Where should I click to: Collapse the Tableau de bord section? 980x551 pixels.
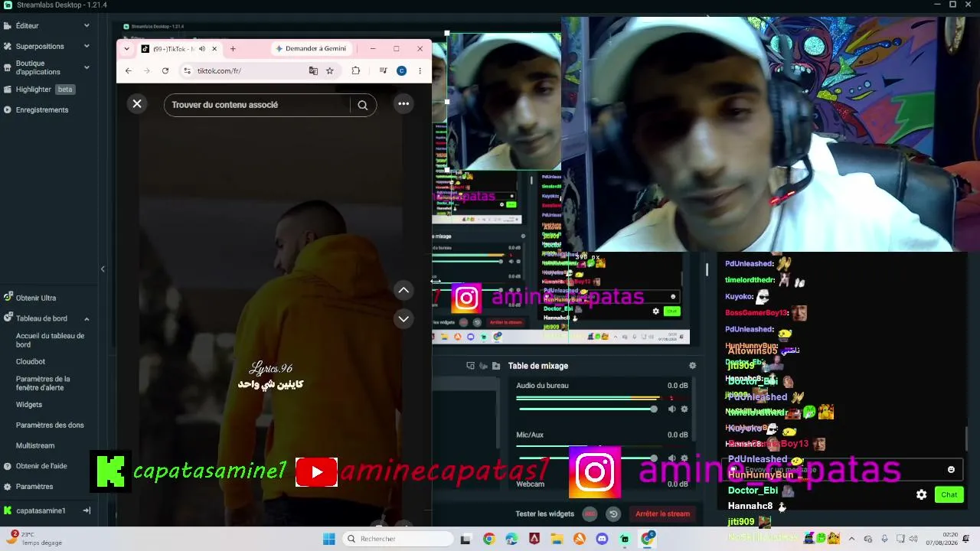coord(87,318)
